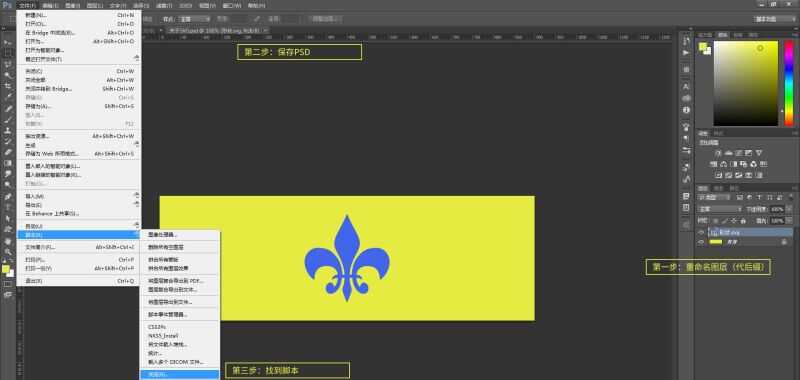
Task: Select the Rectangular Marquee tool
Action: 8,53
